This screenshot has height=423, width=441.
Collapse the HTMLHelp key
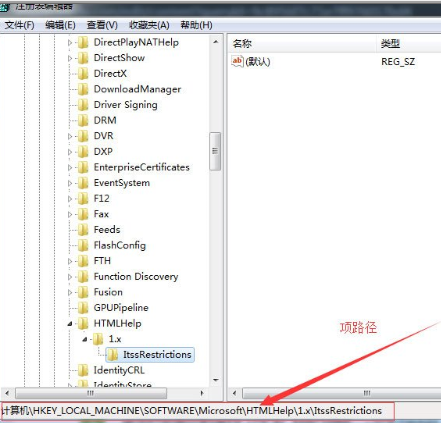point(70,323)
